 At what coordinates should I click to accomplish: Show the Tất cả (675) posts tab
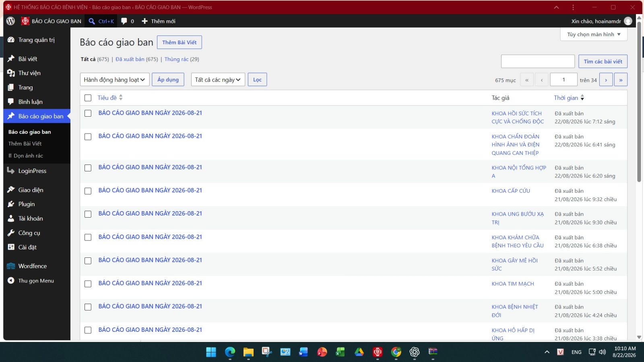coord(95,59)
